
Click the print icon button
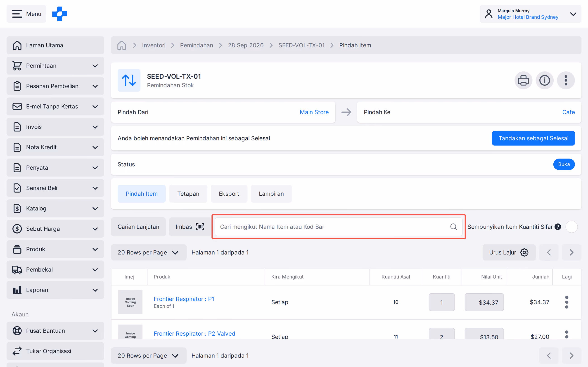click(523, 80)
